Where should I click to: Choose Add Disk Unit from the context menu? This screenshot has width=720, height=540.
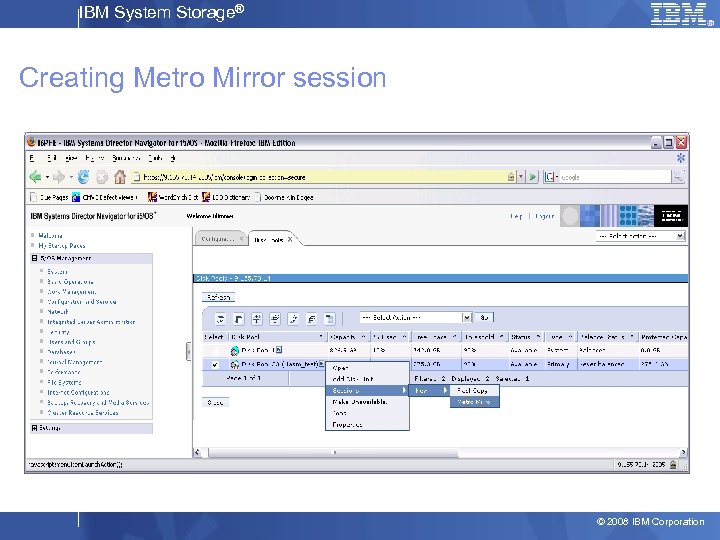click(x=367, y=379)
